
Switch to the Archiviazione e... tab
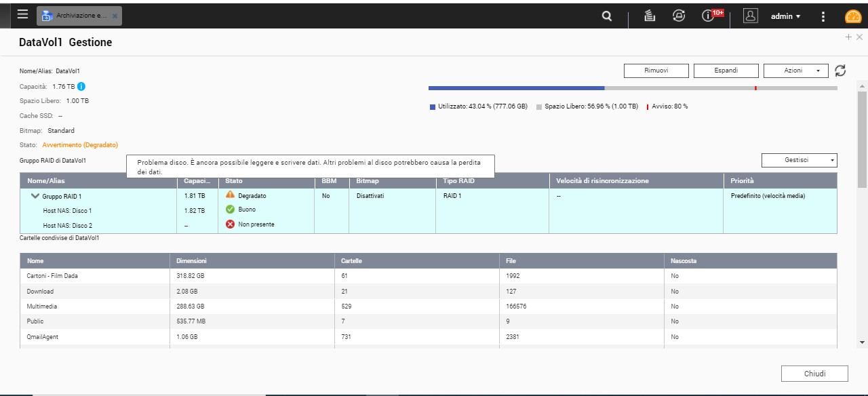pyautogui.click(x=79, y=16)
